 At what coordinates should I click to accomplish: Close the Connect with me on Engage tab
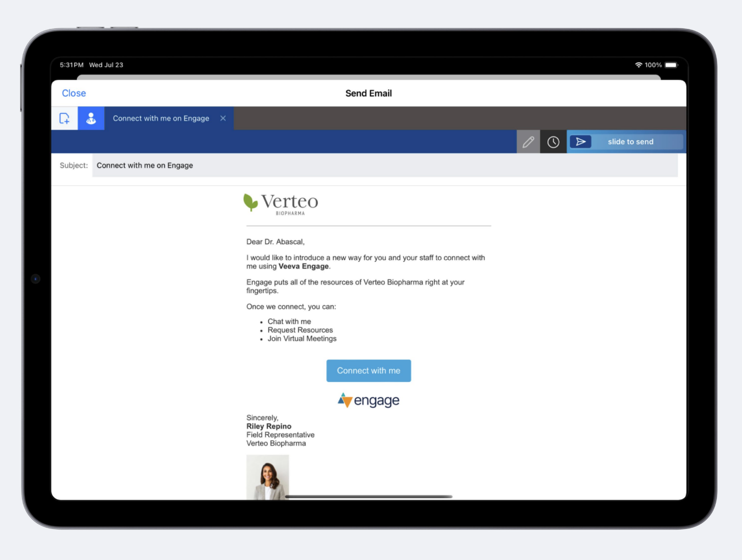[223, 118]
